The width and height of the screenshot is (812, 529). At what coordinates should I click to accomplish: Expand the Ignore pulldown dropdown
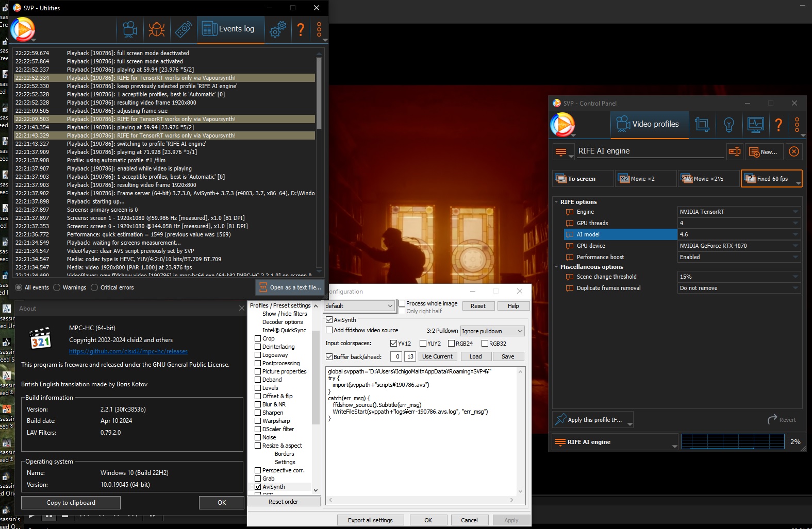[492, 331]
